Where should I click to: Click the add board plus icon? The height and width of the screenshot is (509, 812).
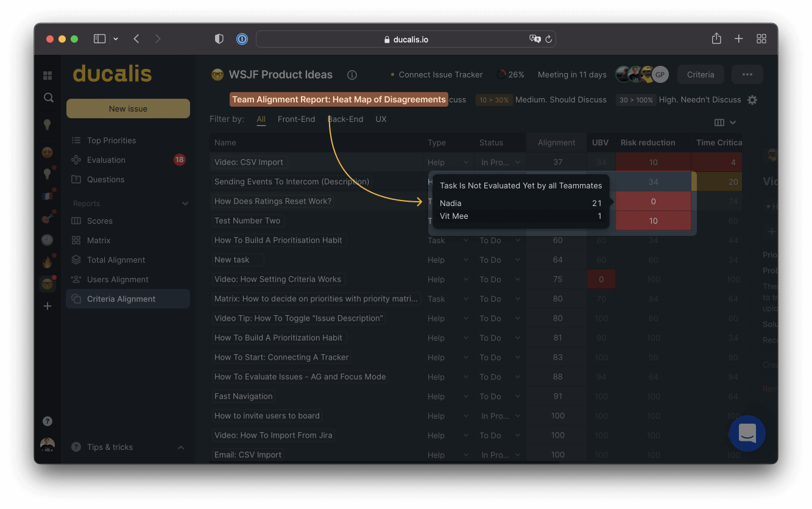click(x=48, y=306)
